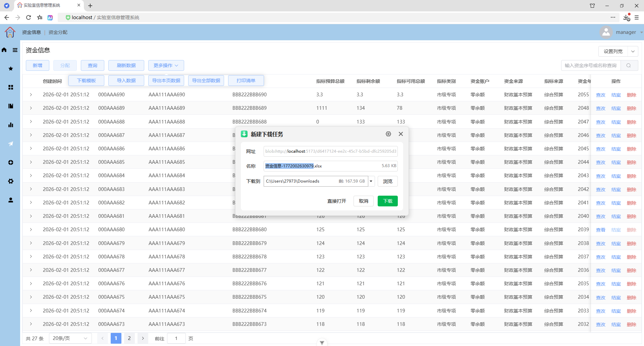Viewport: 644px width, 346px height.
Task: Click 结案 for row 000AAA689
Action: click(616, 108)
